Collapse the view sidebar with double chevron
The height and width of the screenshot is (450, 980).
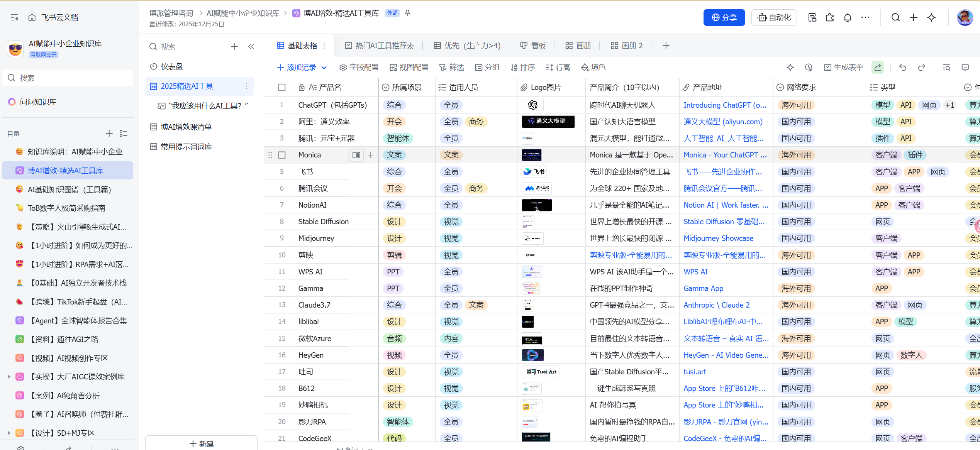pos(251,46)
